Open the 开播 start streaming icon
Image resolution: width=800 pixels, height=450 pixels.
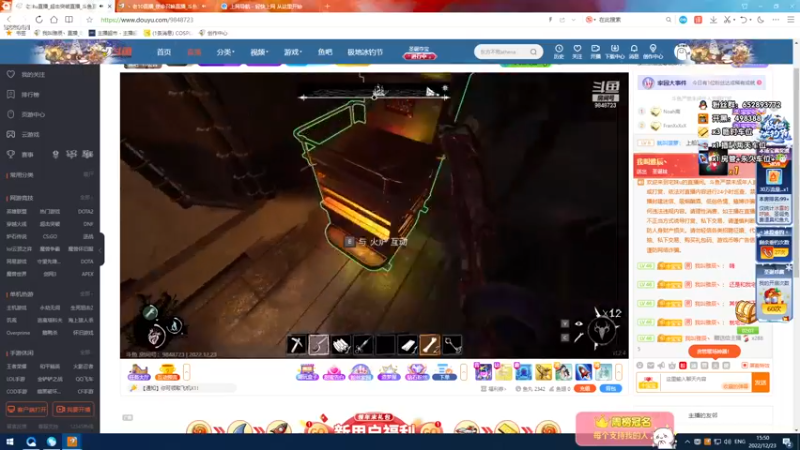click(x=595, y=52)
